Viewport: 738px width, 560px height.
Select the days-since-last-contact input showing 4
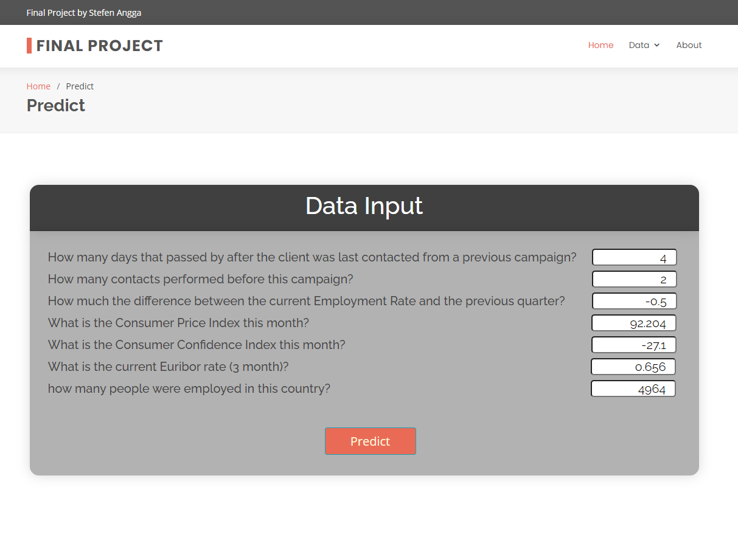pyautogui.click(x=634, y=257)
